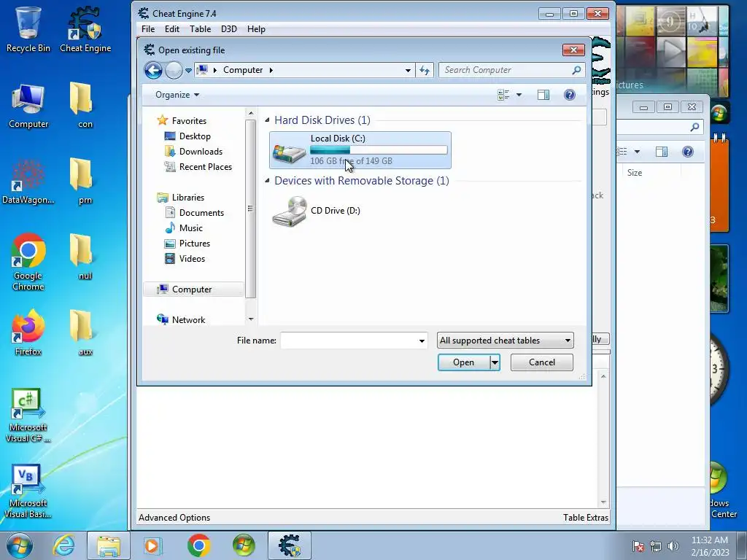Click the File name input field
747x560 pixels.
pyautogui.click(x=349, y=341)
